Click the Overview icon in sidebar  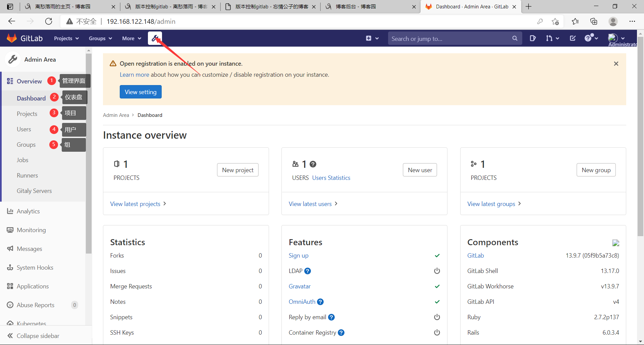(10, 81)
